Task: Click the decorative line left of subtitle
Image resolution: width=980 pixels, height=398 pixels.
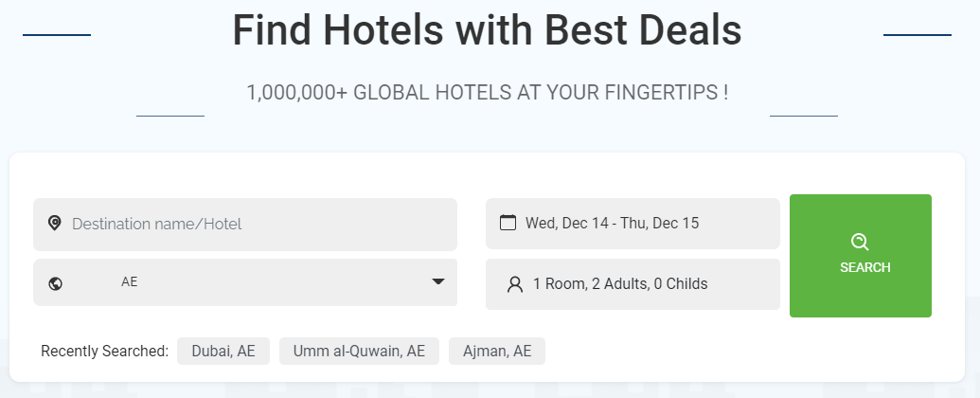Action: pyautogui.click(x=170, y=116)
